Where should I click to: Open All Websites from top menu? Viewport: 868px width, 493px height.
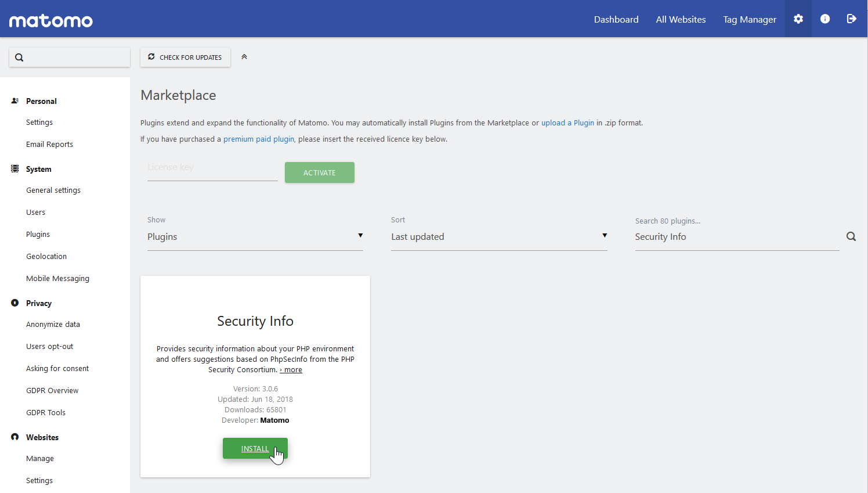coord(681,20)
